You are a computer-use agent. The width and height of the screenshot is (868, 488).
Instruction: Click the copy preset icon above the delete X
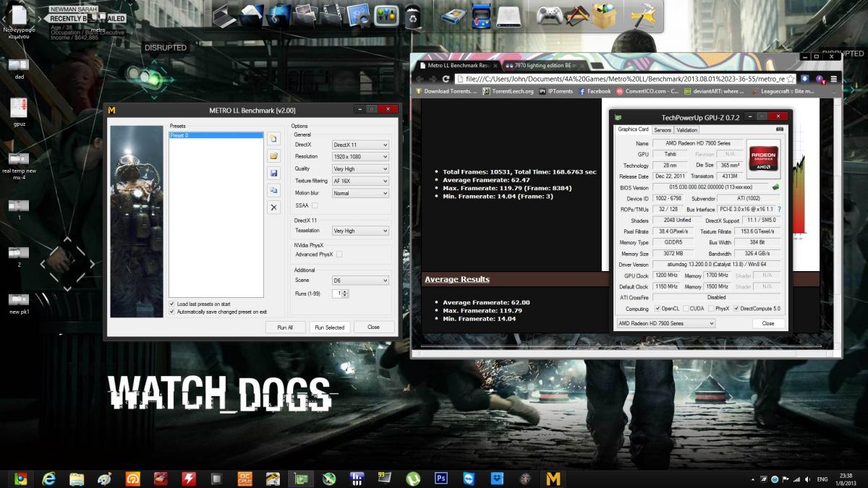tap(273, 190)
